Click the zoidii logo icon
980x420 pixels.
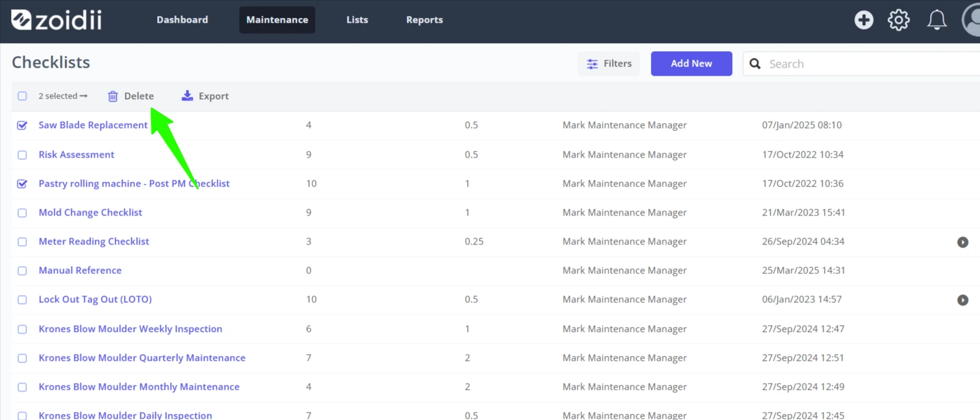21,20
